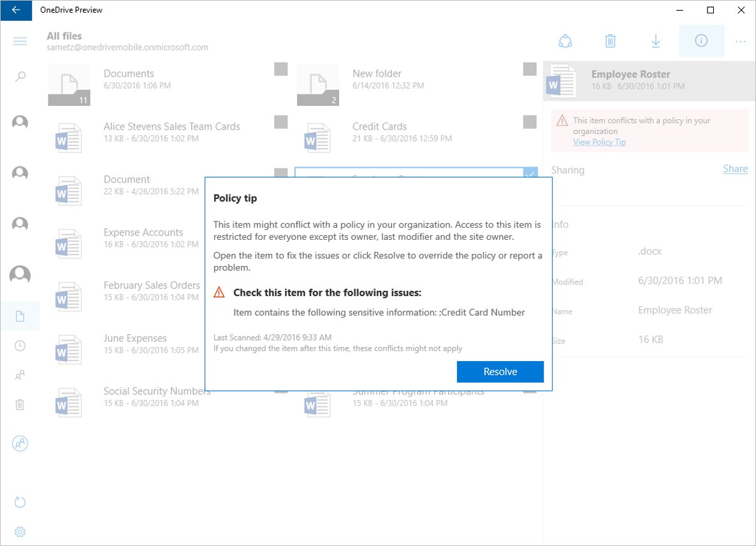Click the share icon in toolbar
This screenshot has width=756, height=546.
[565, 41]
